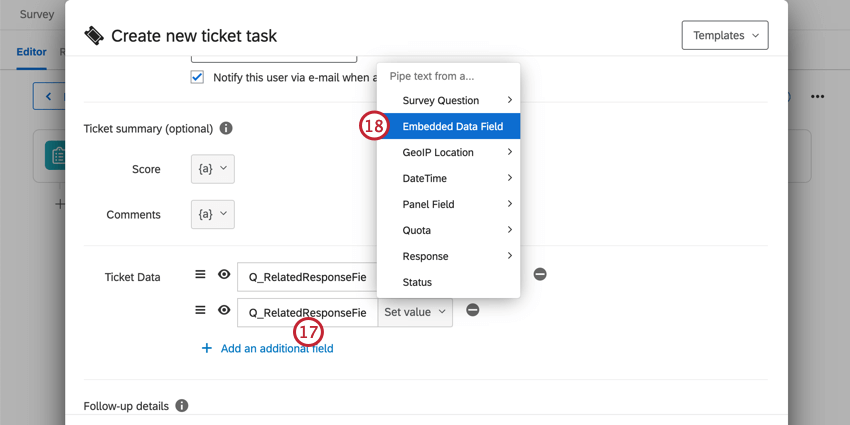Image resolution: width=850 pixels, height=425 pixels.
Task: Open the Comments piped text dropdown
Action: tap(212, 214)
